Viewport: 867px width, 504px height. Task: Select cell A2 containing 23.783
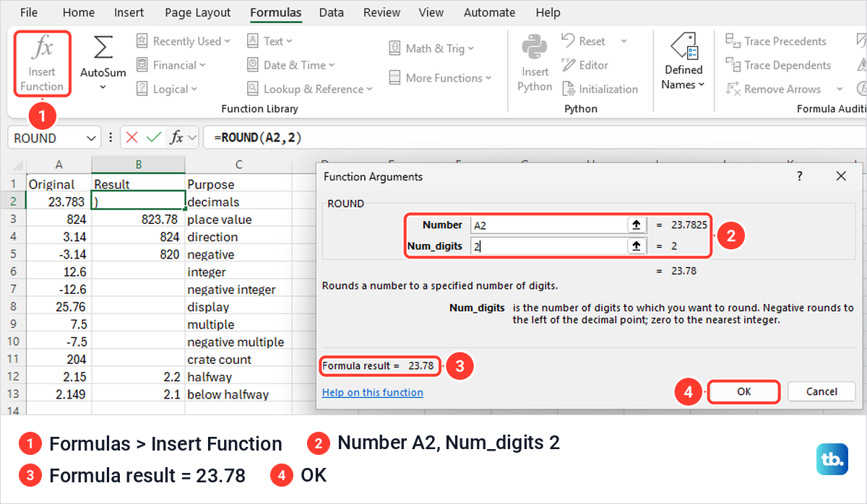(59, 202)
